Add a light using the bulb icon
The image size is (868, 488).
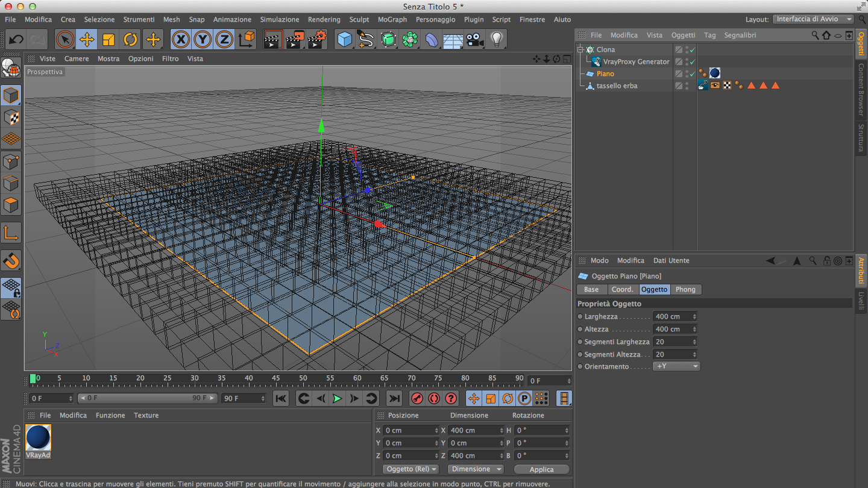click(496, 40)
